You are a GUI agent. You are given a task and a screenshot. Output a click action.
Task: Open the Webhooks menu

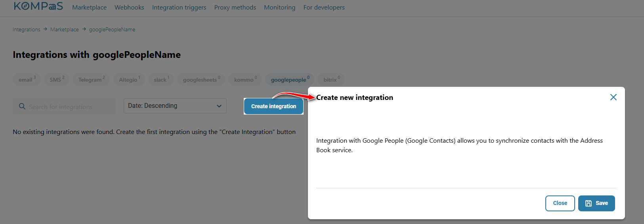(x=129, y=7)
